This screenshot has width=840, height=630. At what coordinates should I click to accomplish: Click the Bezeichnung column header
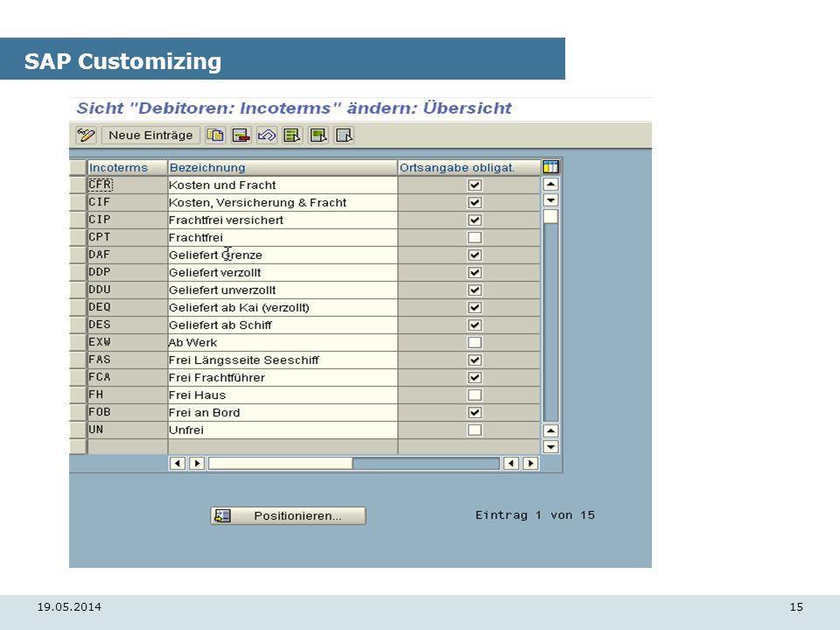point(283,168)
